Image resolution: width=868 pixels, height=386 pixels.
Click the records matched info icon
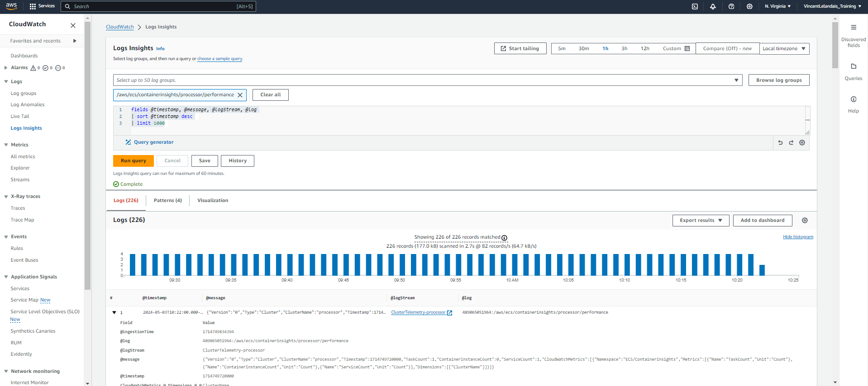coord(504,238)
